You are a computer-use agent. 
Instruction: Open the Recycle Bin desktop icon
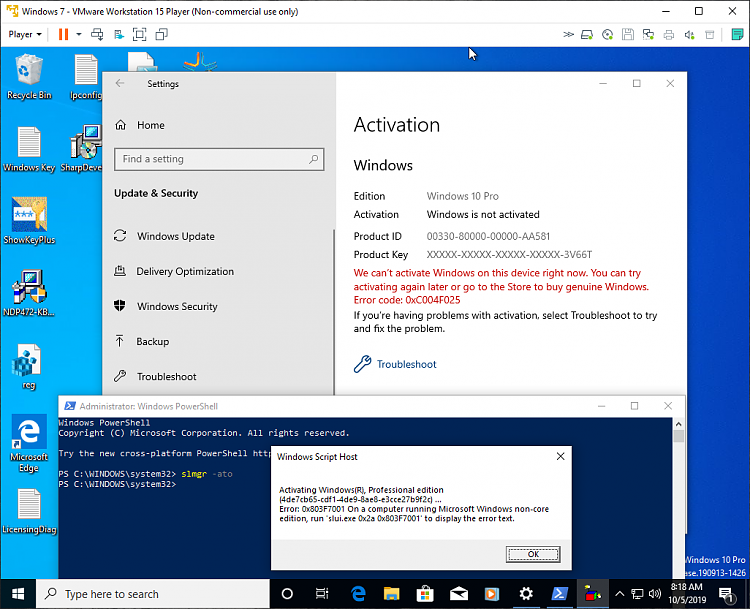29,77
